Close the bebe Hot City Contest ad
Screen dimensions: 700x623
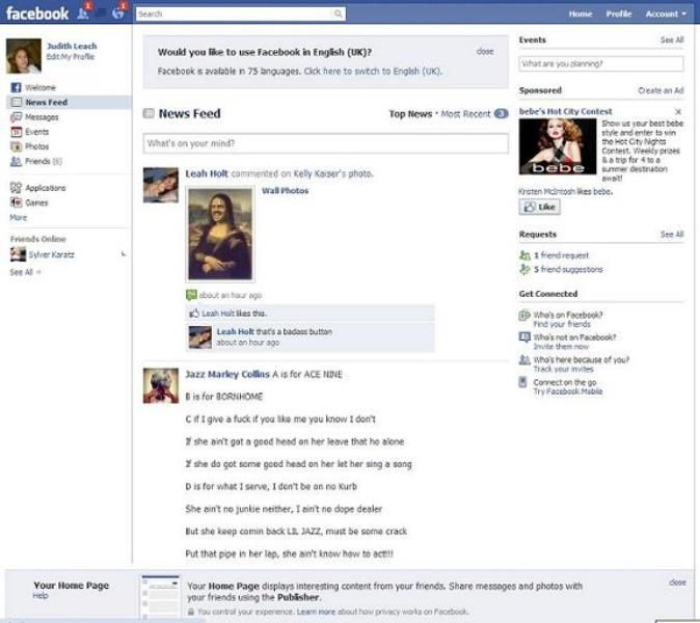click(x=679, y=112)
